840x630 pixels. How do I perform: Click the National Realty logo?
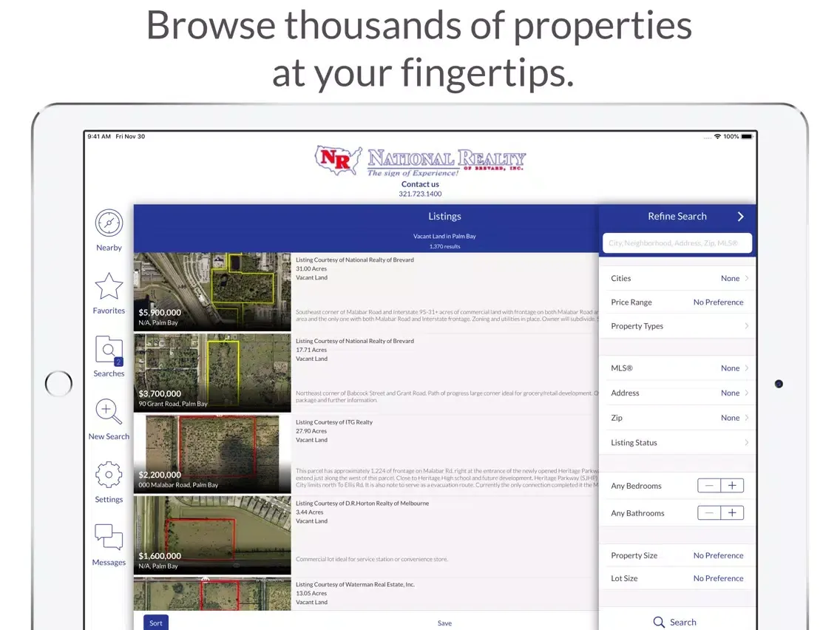click(420, 160)
